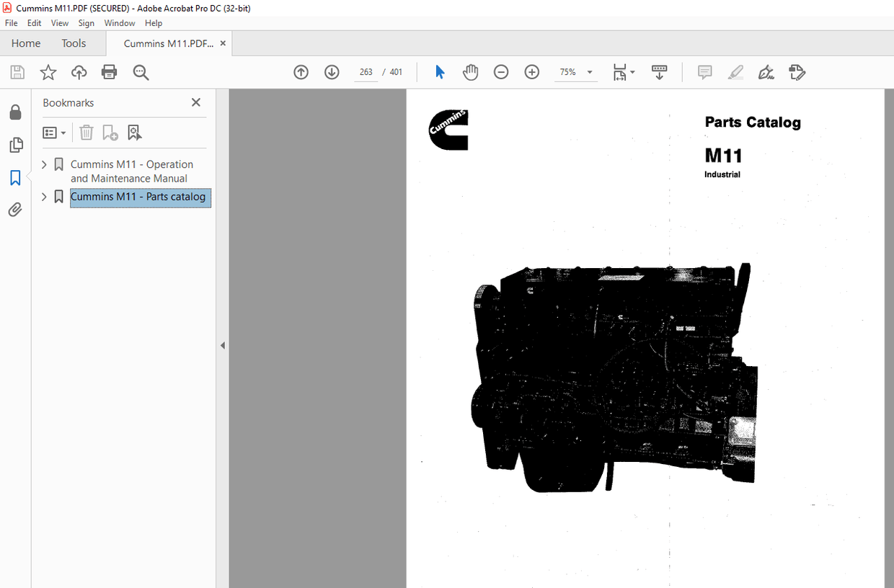Print the document
Viewport: 894px width, 588px height.
[x=109, y=72]
